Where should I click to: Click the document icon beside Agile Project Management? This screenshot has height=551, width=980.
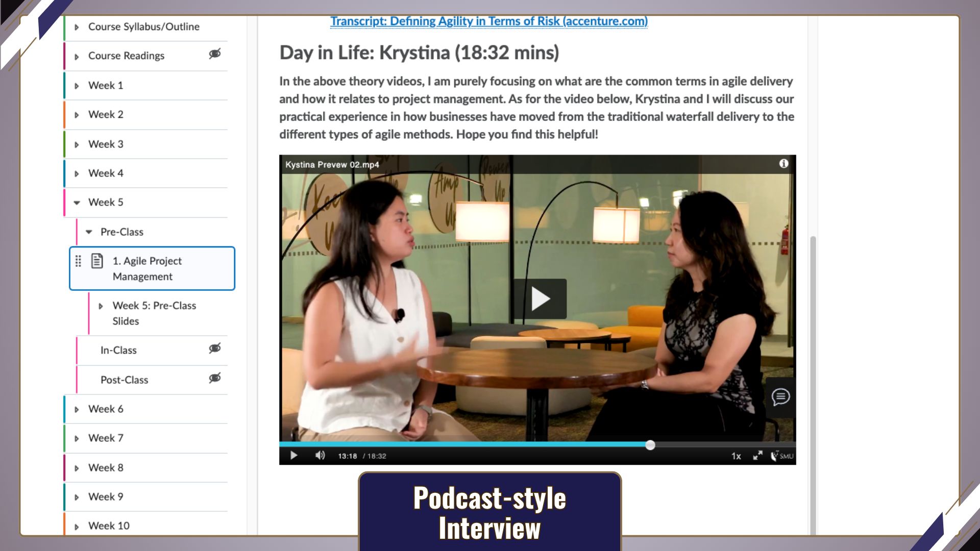click(97, 261)
